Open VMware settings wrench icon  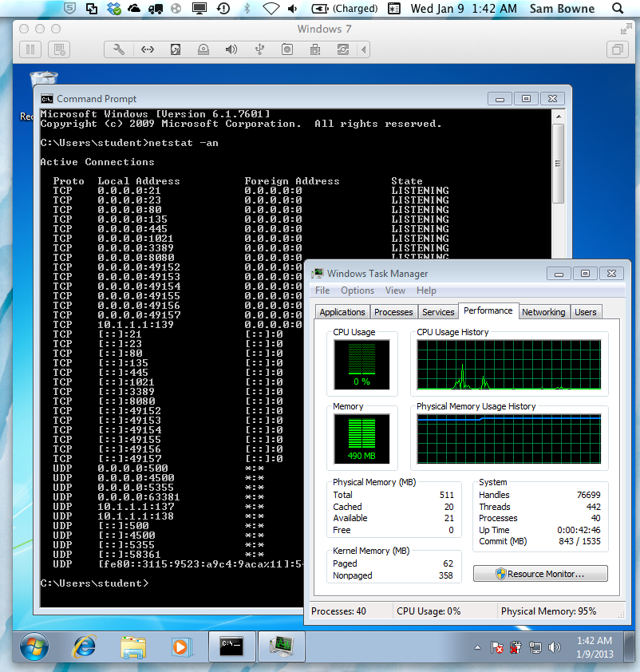[119, 49]
